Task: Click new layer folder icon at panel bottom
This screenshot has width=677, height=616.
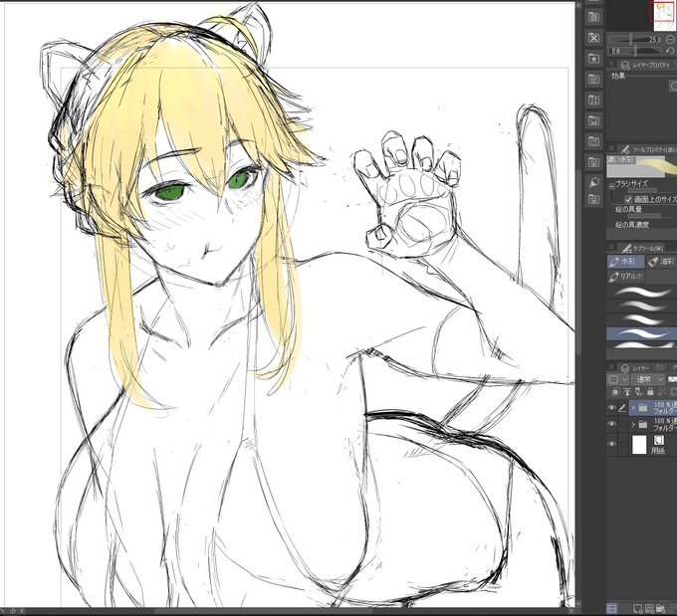Action: (x=661, y=609)
